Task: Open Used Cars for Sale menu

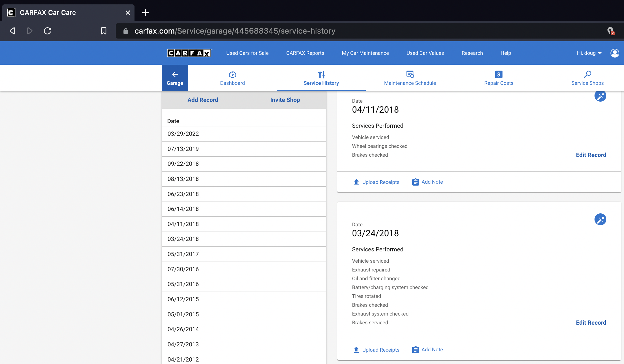Action: 248,53
